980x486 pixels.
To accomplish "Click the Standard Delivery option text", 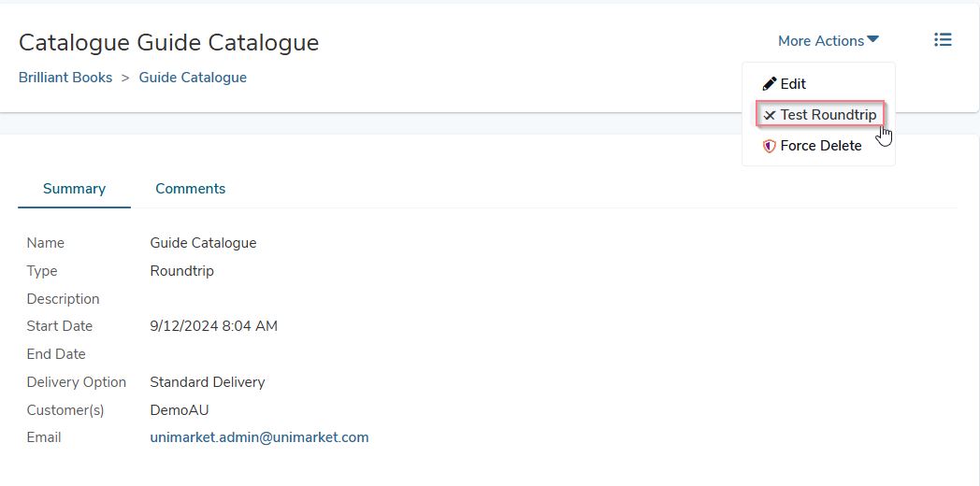I will pos(208,382).
